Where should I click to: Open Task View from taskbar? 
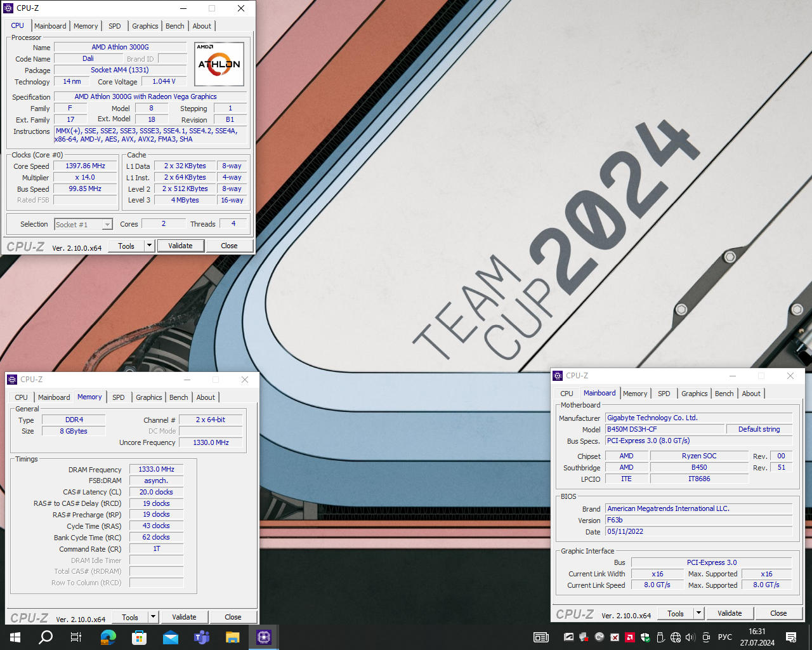point(76,637)
